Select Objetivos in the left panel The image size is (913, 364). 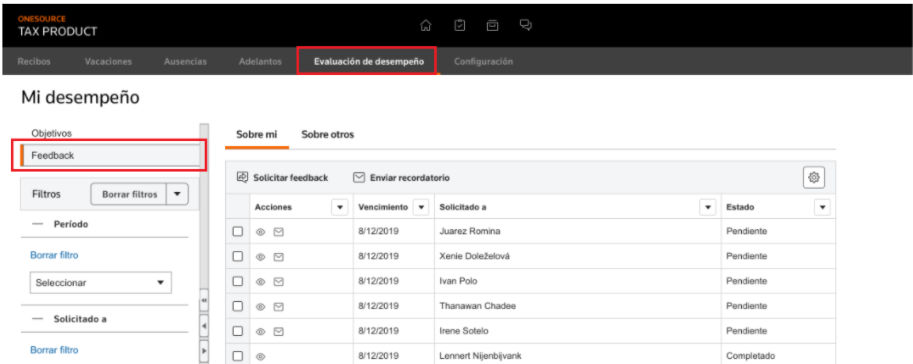[x=52, y=133]
